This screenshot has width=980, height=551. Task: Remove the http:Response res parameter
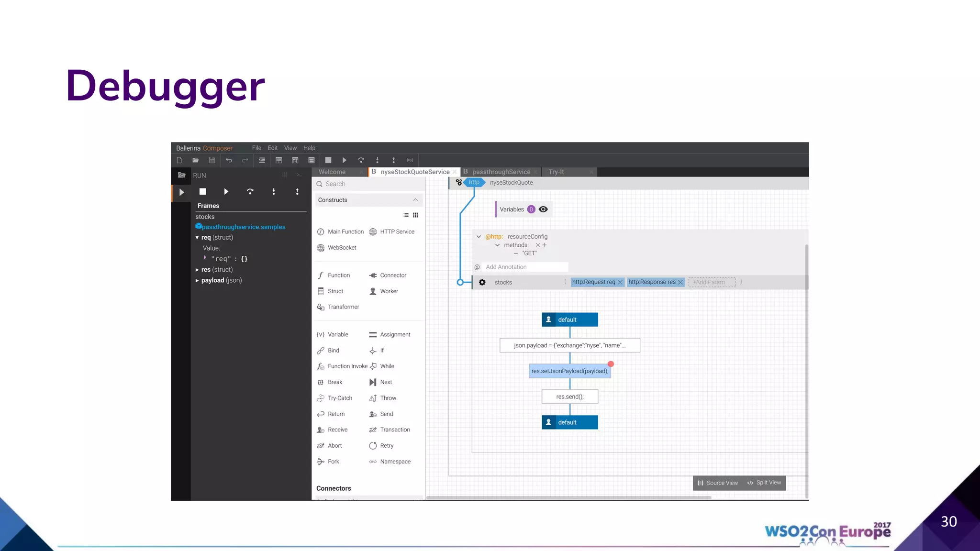(x=680, y=282)
